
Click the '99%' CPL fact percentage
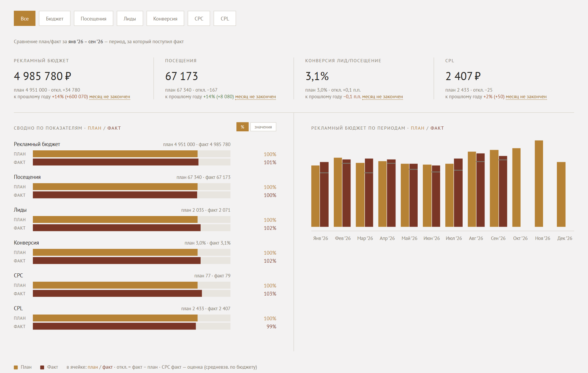coord(271,327)
